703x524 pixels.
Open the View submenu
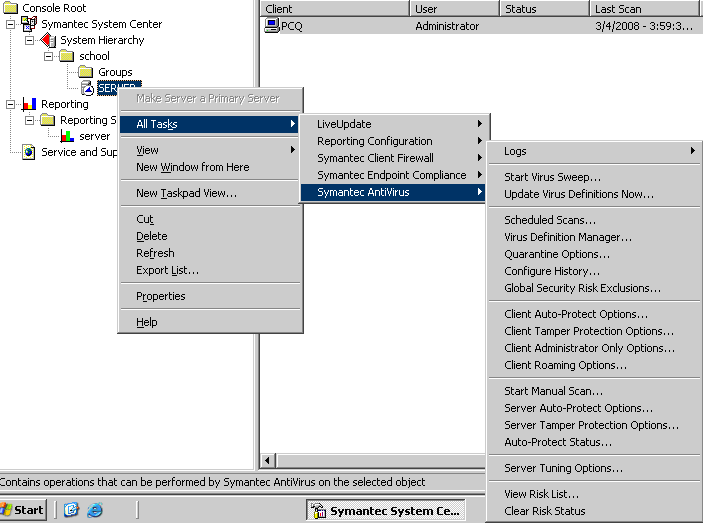[x=210, y=150]
